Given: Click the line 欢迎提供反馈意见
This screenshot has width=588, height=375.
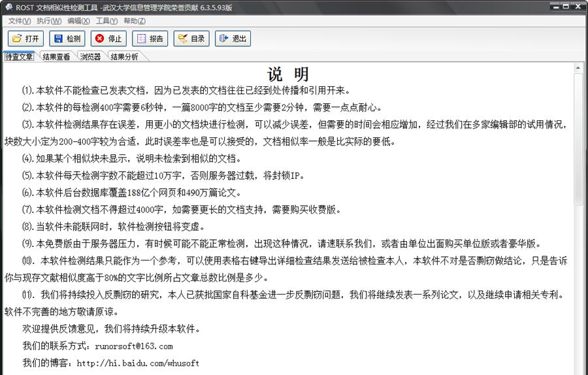Looking at the screenshot, I should (112, 329).
